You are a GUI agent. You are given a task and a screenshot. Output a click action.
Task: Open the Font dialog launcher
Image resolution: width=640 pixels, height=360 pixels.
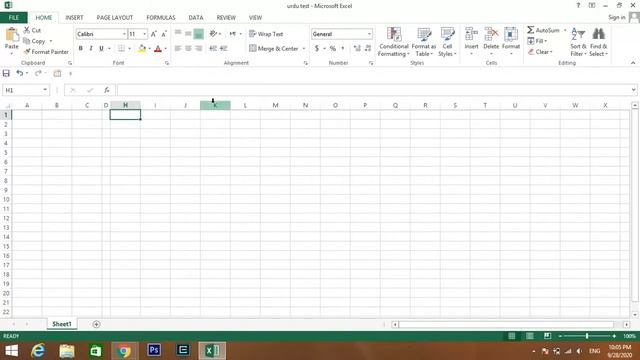(x=167, y=63)
